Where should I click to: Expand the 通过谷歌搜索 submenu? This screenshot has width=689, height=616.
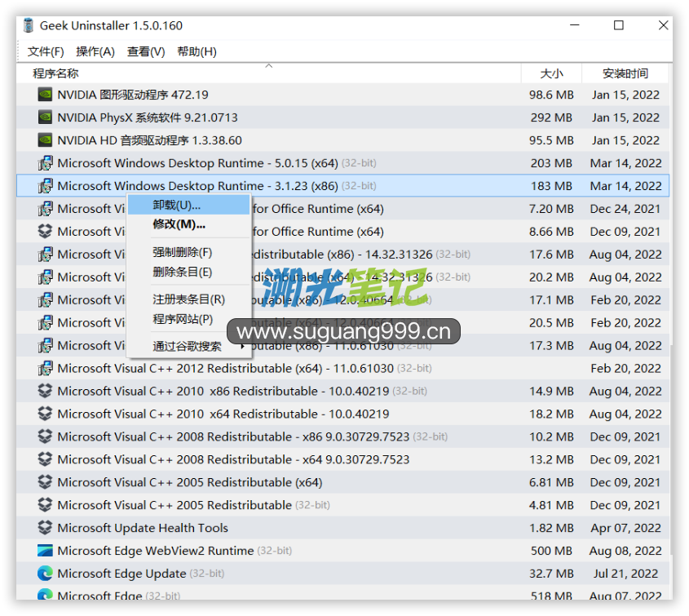point(188,347)
